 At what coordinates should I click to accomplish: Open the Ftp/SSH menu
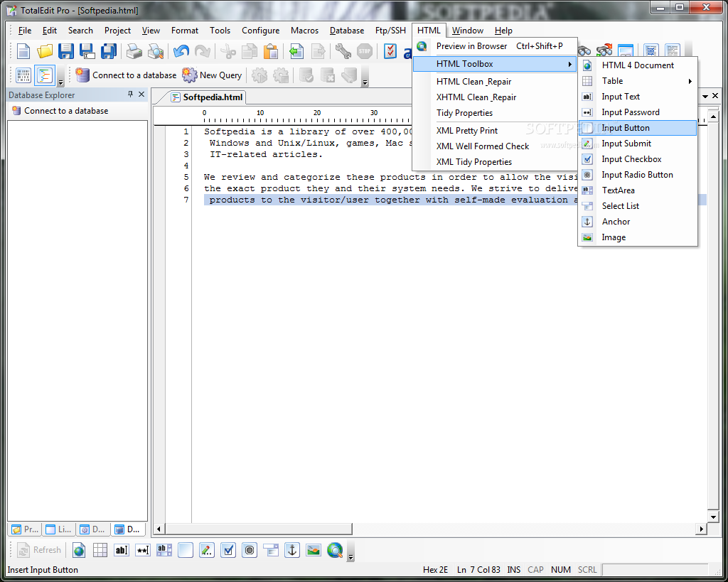click(390, 31)
